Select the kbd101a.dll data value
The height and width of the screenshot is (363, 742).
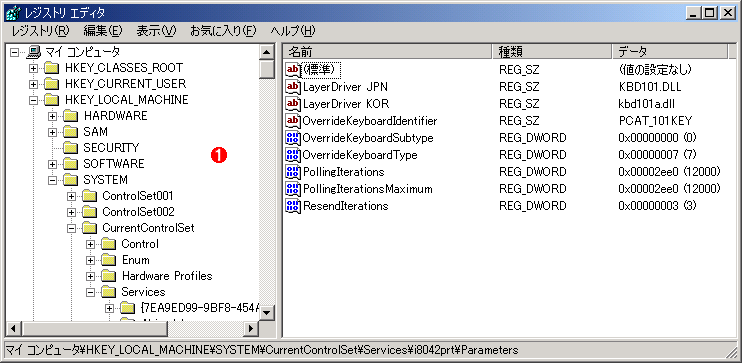click(x=646, y=104)
